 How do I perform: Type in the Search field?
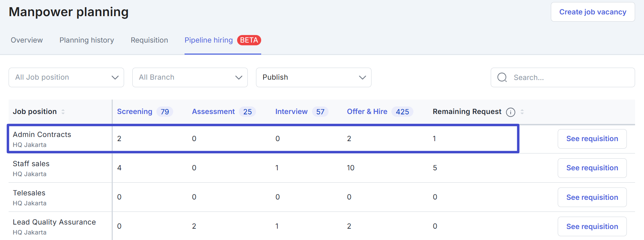pyautogui.click(x=570, y=78)
